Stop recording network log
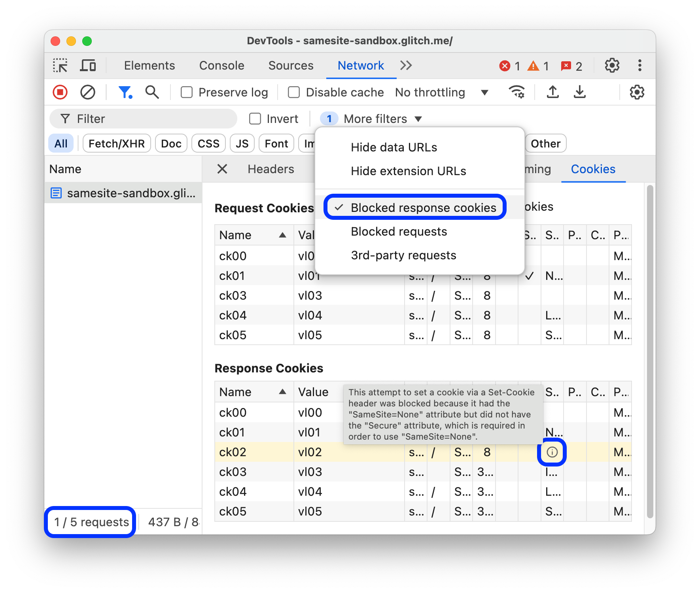Image resolution: width=700 pixels, height=593 pixels. pos(60,92)
